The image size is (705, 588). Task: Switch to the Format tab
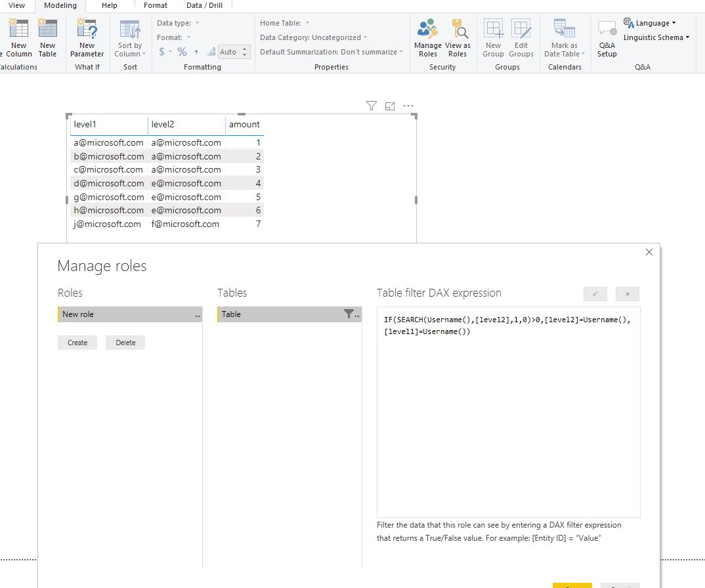(x=155, y=5)
